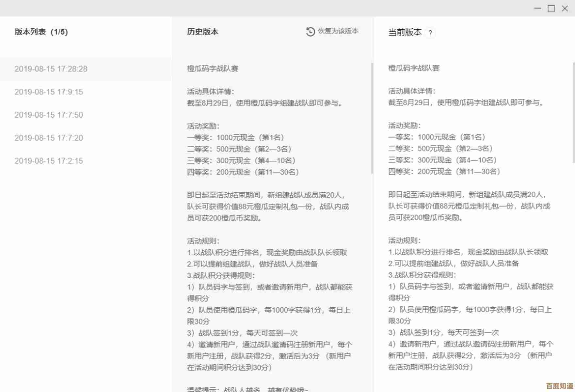Screen dimensions: 575x392
Task: Pick the oldest version 2019-08-15 17:2:15
Action: tap(49, 161)
